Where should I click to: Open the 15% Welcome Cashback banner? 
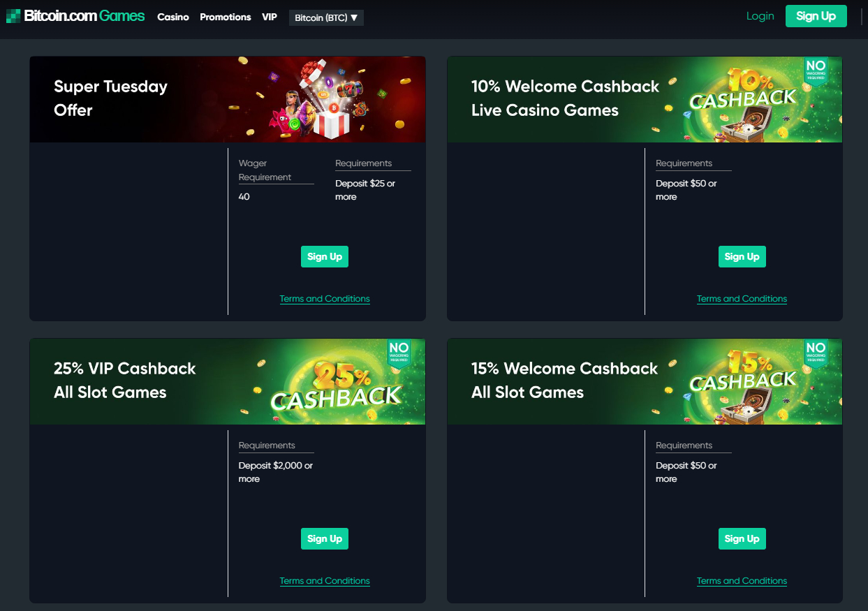coord(645,381)
